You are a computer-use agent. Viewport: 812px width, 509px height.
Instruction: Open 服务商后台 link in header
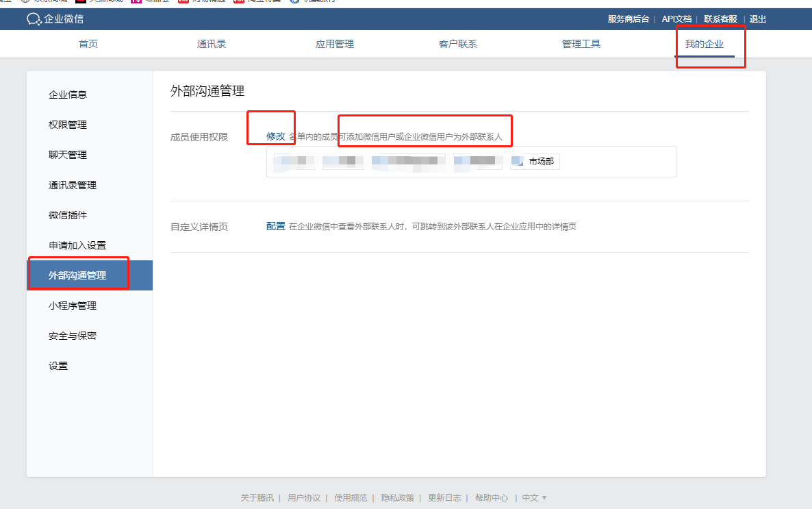[x=628, y=19]
